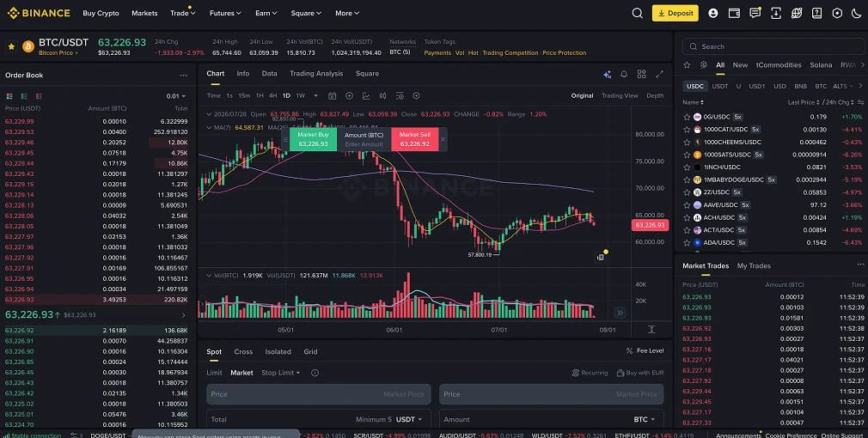Open the order book 0.01 precision dropdown
The width and height of the screenshot is (868, 438).
176,96
